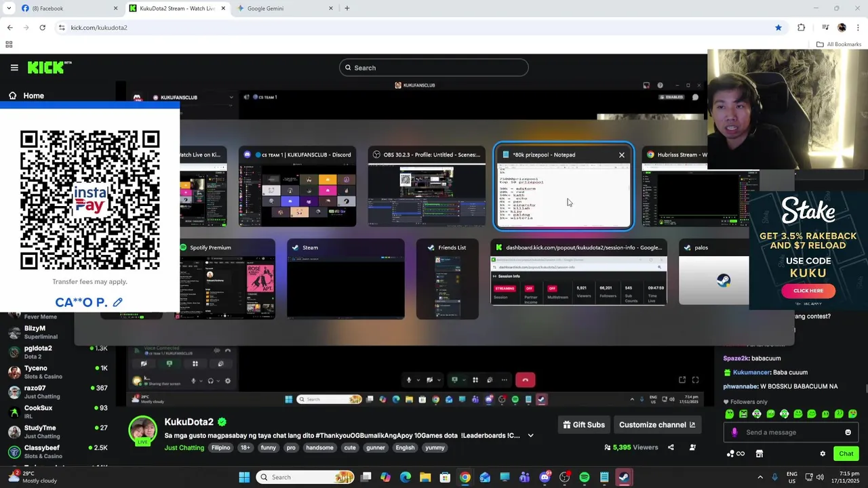This screenshot has height=488, width=868.
Task: Close the 80k prizepool Notepad thumbnail
Action: coord(622,155)
